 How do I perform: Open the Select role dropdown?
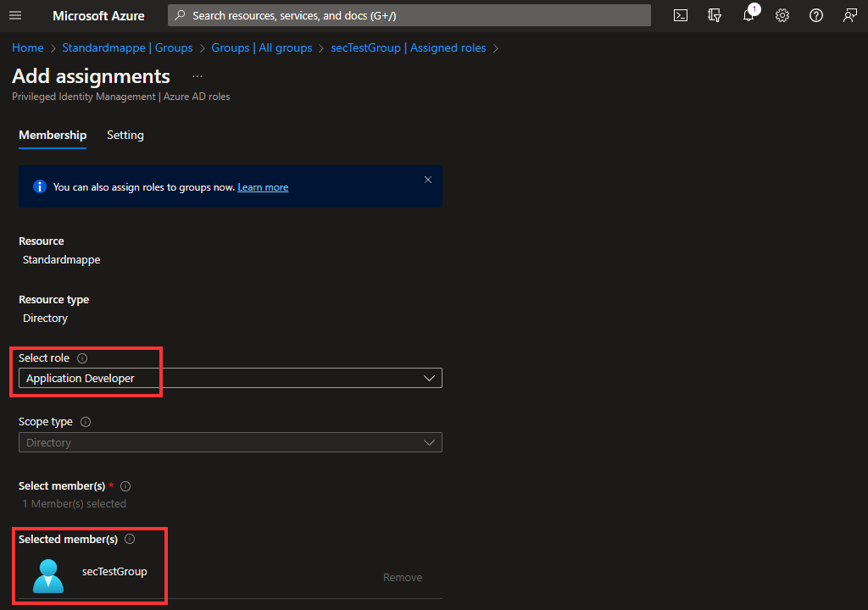[231, 378]
